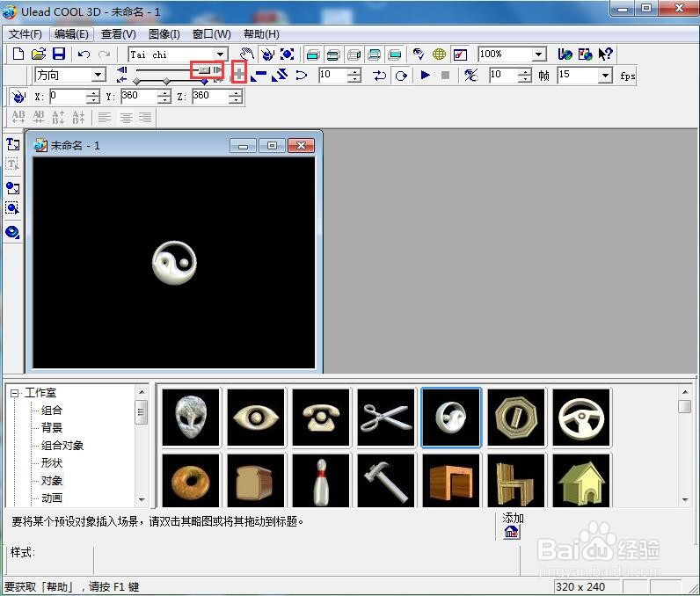Click the add-to-gallery house icon
This screenshot has height=596, width=700.
click(x=512, y=532)
